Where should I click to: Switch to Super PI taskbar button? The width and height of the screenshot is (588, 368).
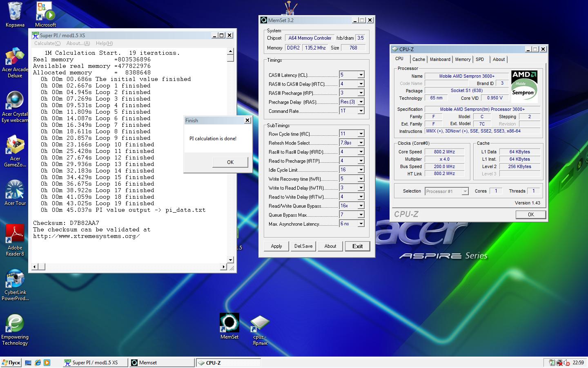click(x=95, y=363)
